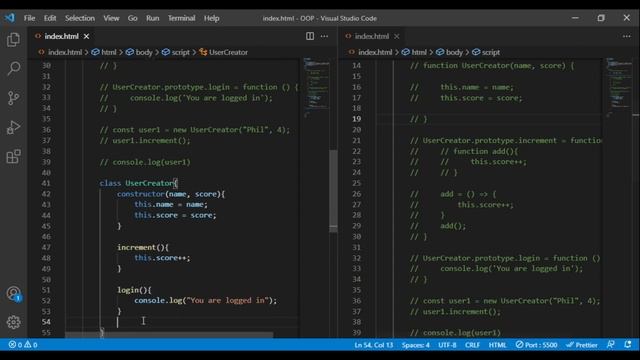Minimize the VS Code window
Image resolution: width=640 pixels, height=360 pixels.
(575, 18)
